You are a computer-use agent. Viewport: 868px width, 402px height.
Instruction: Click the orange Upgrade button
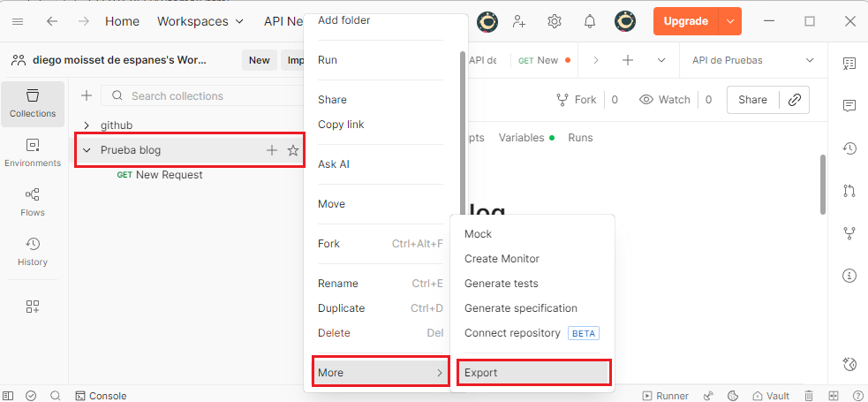point(685,21)
